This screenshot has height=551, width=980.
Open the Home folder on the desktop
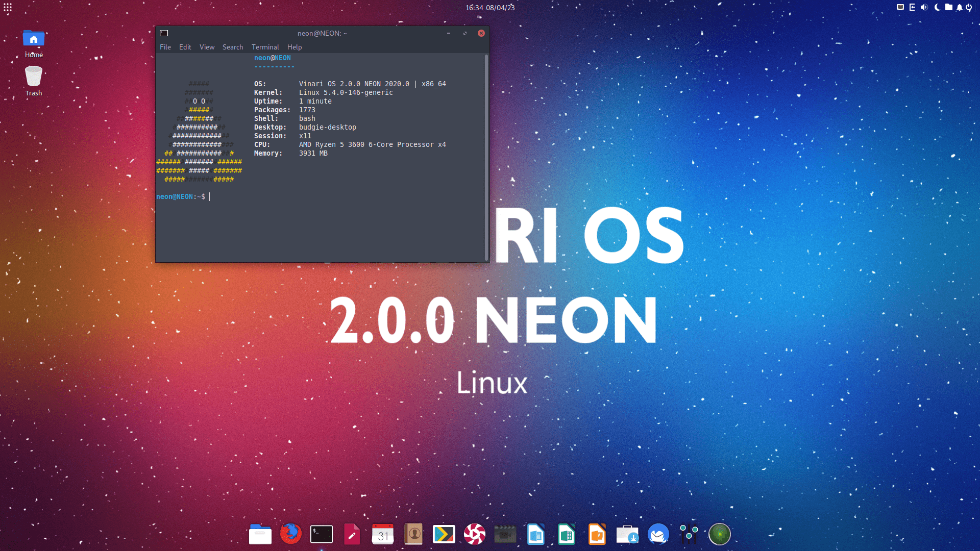coord(34,43)
